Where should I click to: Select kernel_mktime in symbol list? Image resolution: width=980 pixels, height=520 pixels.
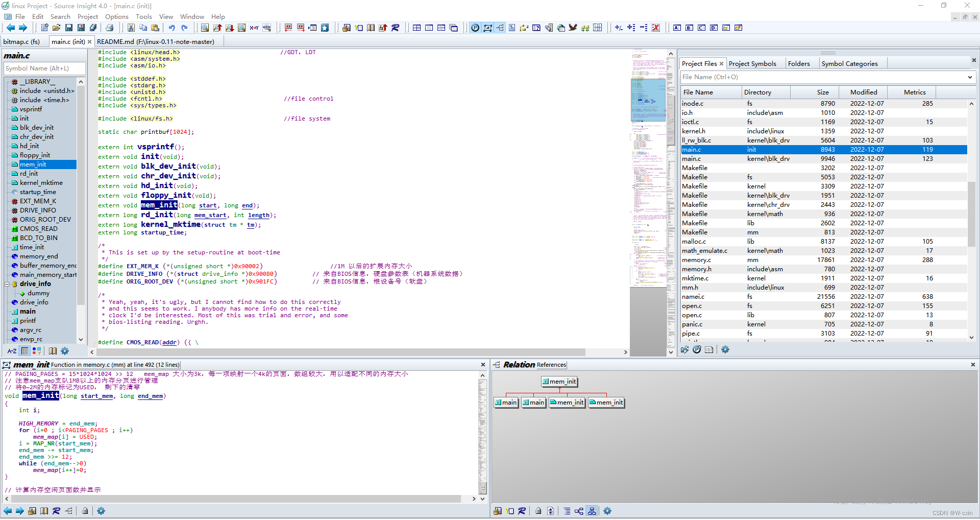pos(41,182)
